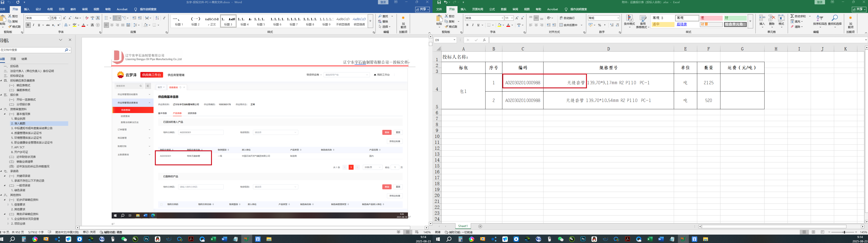Image resolution: width=868 pixels, height=243 pixels.
Task: Click Excel's Sort & Filter (排序和筛选)
Action: 820,21
